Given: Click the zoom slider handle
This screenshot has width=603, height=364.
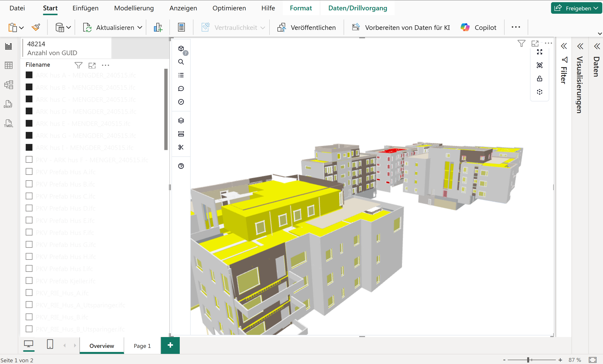Looking at the screenshot, I should 528,360.
